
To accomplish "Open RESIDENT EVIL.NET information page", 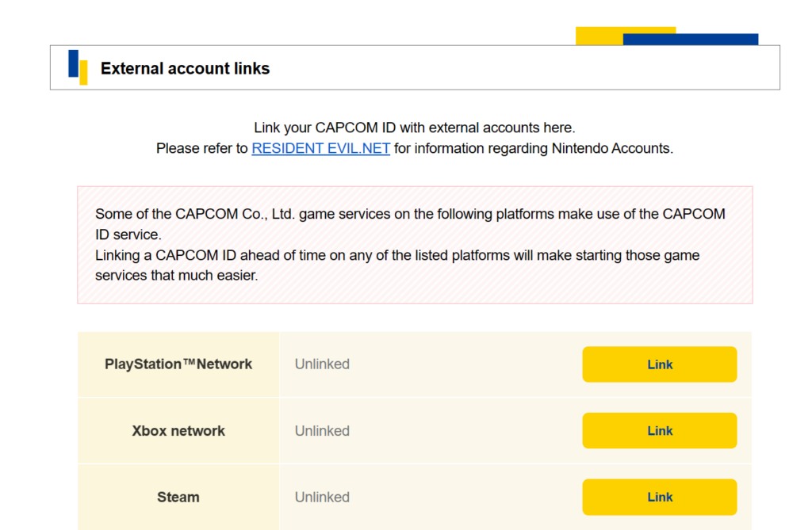I will (320, 148).
